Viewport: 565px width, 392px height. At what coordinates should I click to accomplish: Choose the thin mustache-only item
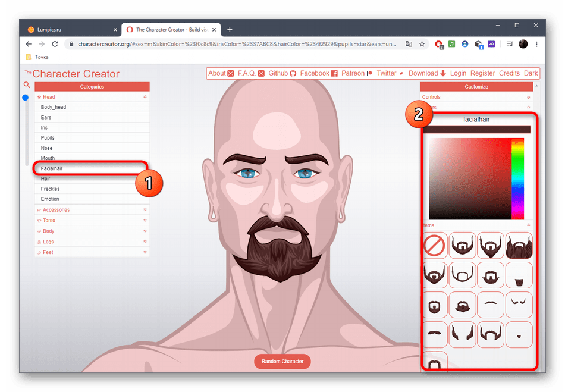tap(491, 305)
